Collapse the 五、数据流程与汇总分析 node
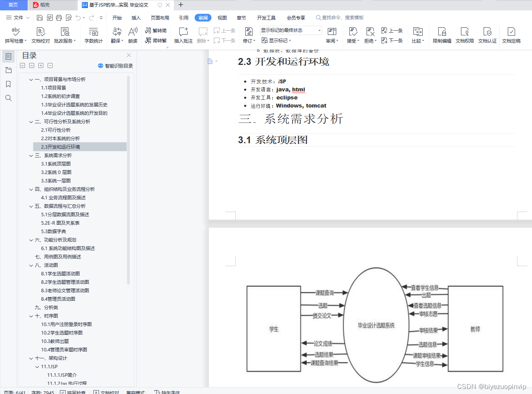The image size is (532, 394). coord(31,206)
